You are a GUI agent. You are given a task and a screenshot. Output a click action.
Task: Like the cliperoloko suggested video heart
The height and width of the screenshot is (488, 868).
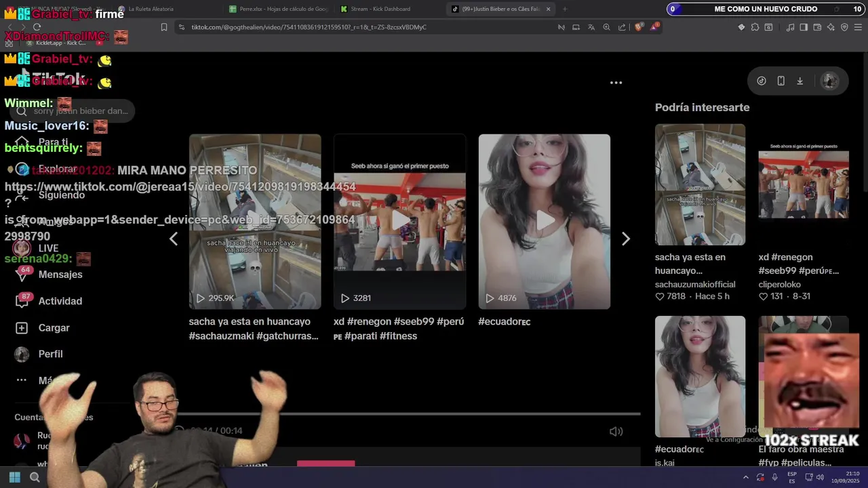click(763, 296)
